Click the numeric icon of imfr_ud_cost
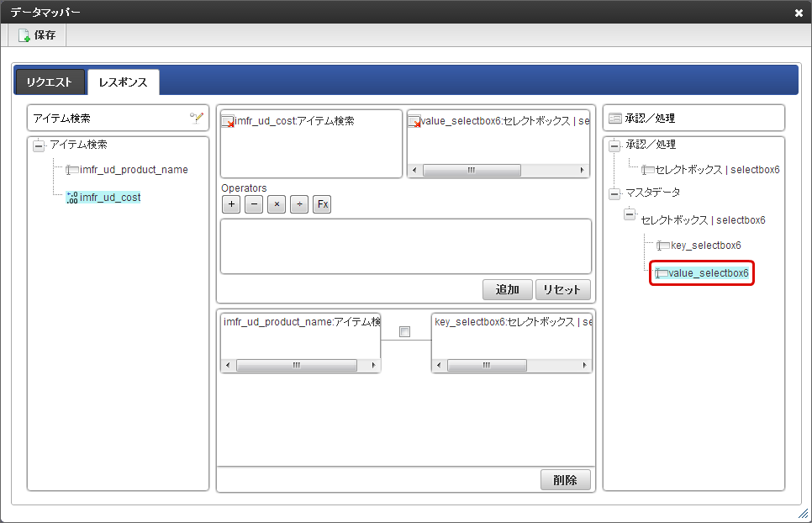Viewport: 812px width, 523px height. (72, 198)
